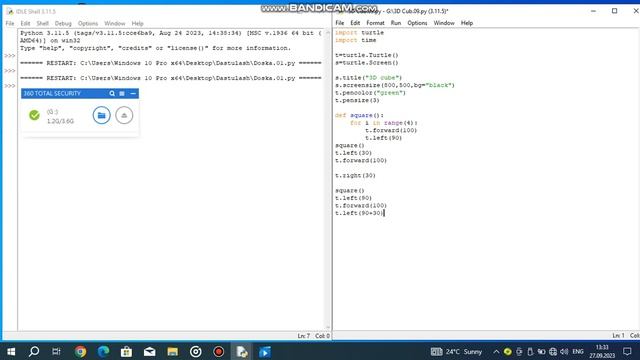Open the Edit menu in IDLE Shell
The width and height of the screenshot is (640, 360).
[x=25, y=23]
